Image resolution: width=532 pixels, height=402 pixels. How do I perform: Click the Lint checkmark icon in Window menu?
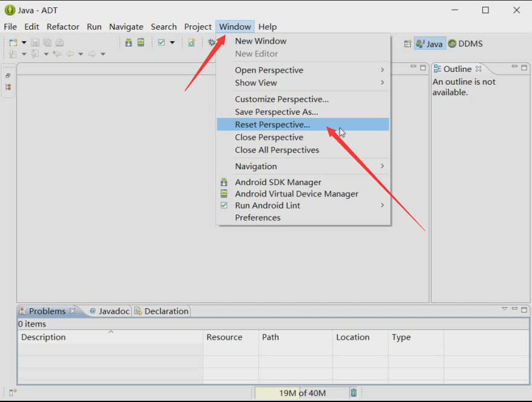(224, 205)
